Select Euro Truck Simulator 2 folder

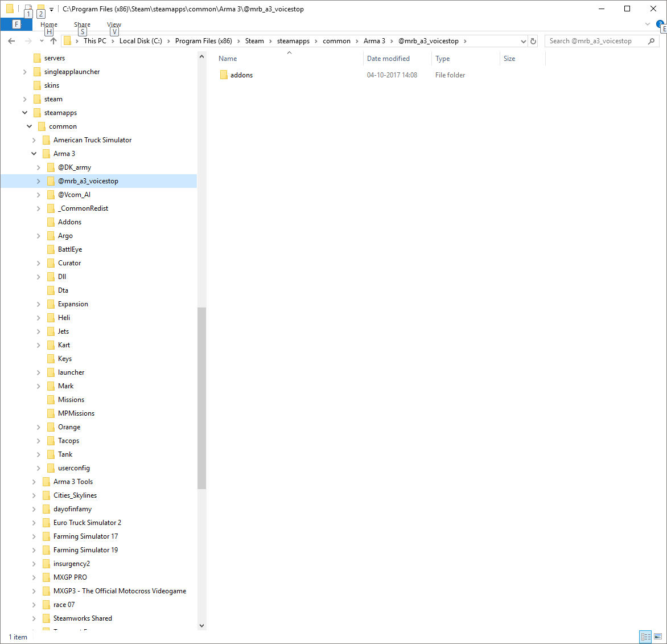(x=87, y=522)
